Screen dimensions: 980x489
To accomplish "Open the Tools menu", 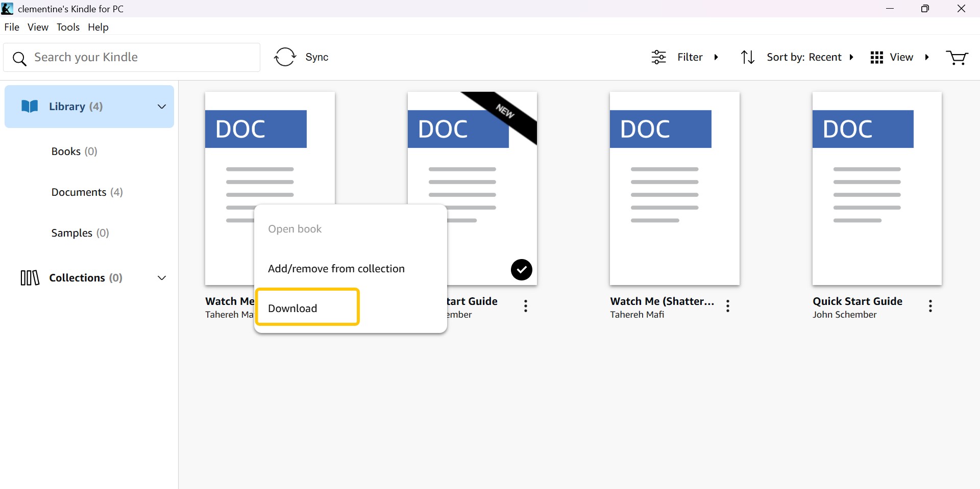I will tap(68, 27).
